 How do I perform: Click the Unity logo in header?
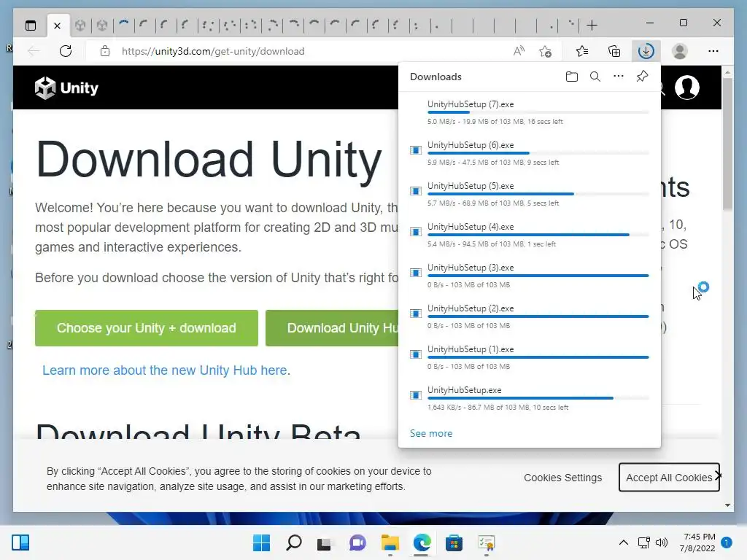[x=66, y=87]
